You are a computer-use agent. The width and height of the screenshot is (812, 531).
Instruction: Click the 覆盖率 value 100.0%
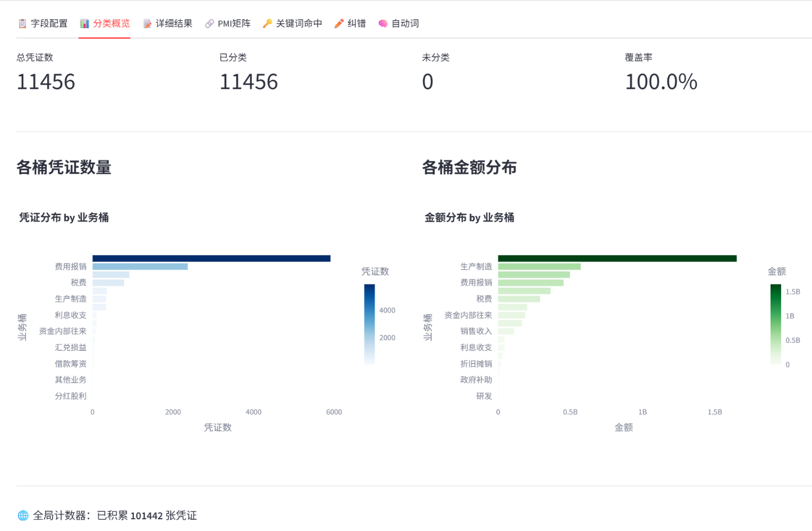pos(661,82)
